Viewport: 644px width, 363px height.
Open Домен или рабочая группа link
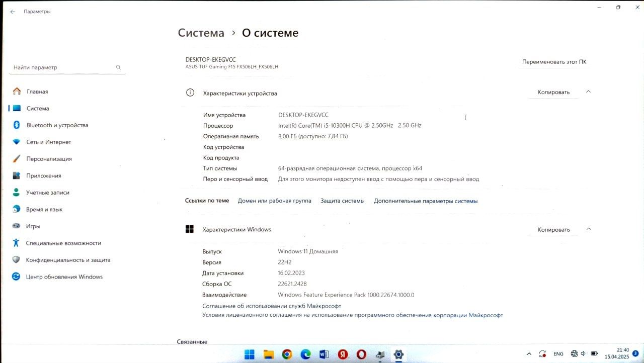[x=274, y=201]
